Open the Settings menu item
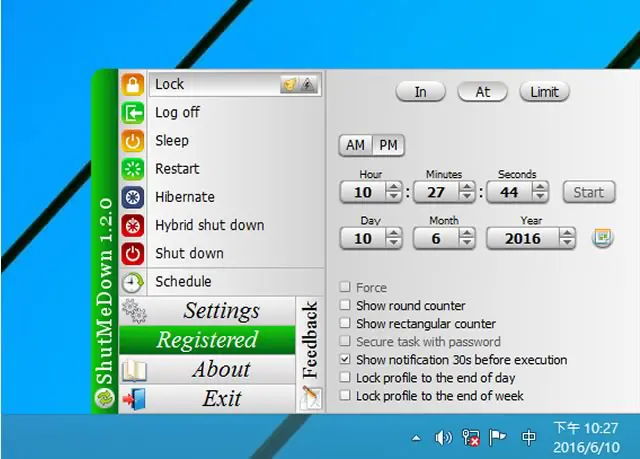 pyautogui.click(x=207, y=310)
